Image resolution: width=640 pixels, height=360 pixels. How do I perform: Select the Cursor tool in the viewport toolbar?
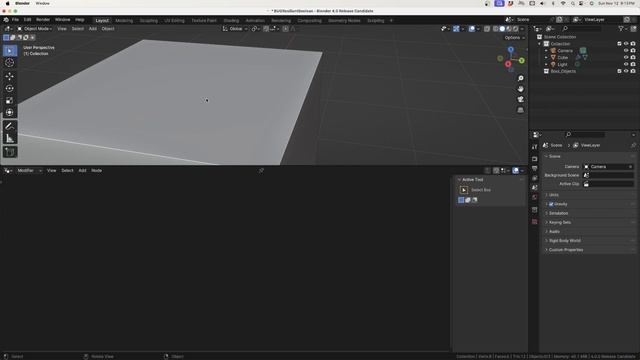(x=9, y=63)
